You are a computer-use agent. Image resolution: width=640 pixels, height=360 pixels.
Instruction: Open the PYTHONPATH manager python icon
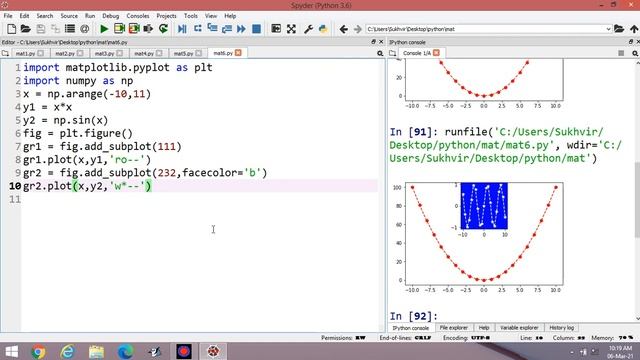pos(323,29)
